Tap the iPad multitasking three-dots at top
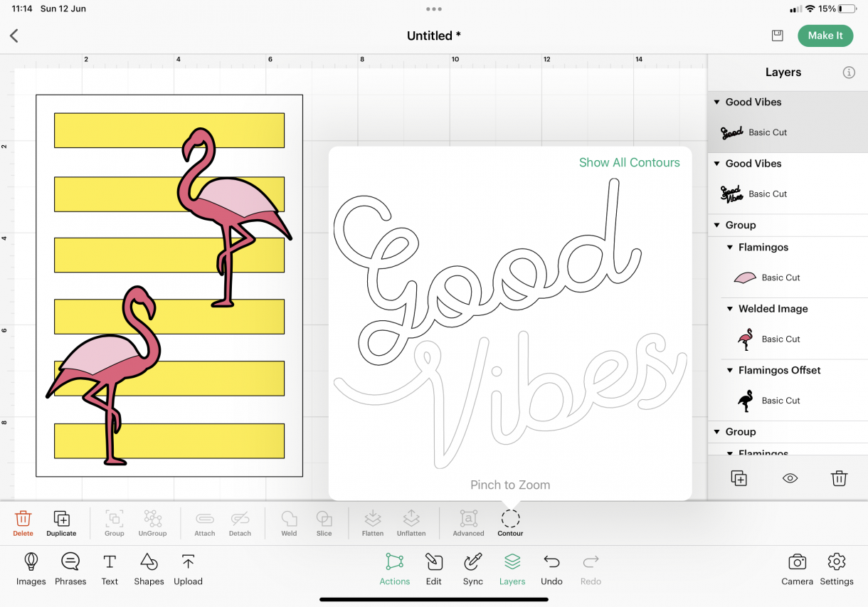The width and height of the screenshot is (868, 607). pos(434,9)
